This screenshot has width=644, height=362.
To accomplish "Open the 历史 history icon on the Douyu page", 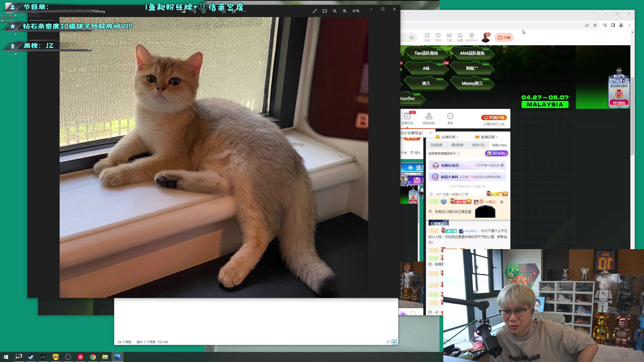I will point(427,37).
